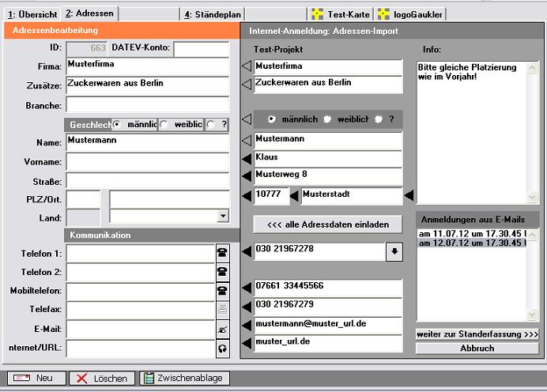Screen dimensions: 547x392
Task: Click the phone icon next to Telefon 1
Action: pyautogui.click(x=223, y=253)
